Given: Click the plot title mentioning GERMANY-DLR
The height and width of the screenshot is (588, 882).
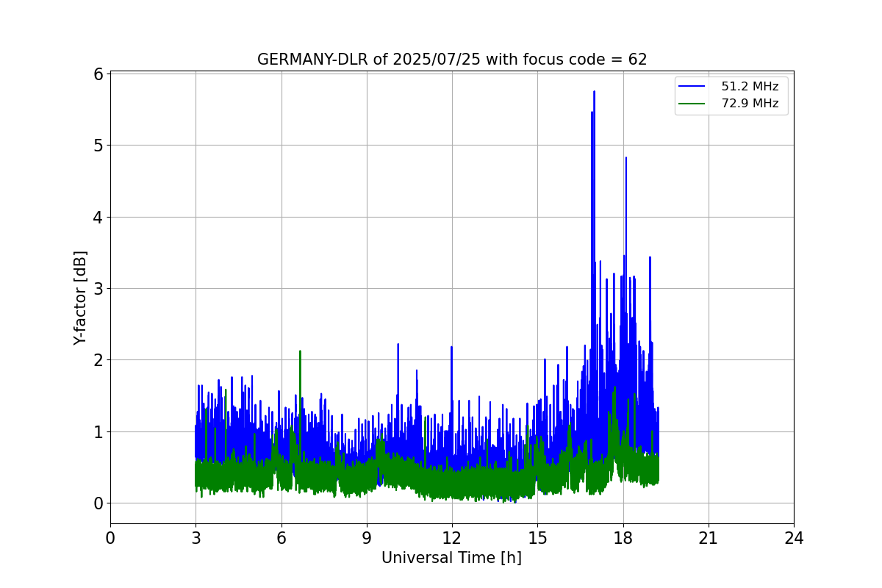Looking at the screenshot, I should (452, 60).
